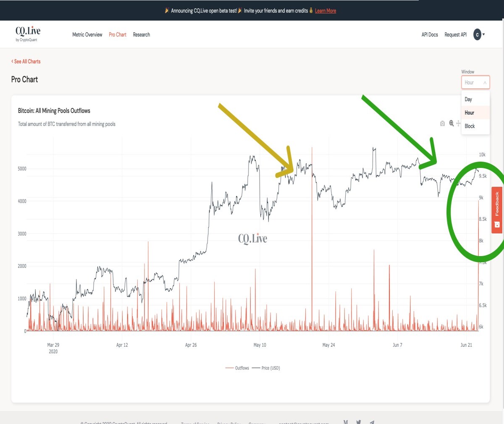Click the 6.5k price axis value
Image resolution: width=504 pixels, height=424 pixels.
click(483, 306)
